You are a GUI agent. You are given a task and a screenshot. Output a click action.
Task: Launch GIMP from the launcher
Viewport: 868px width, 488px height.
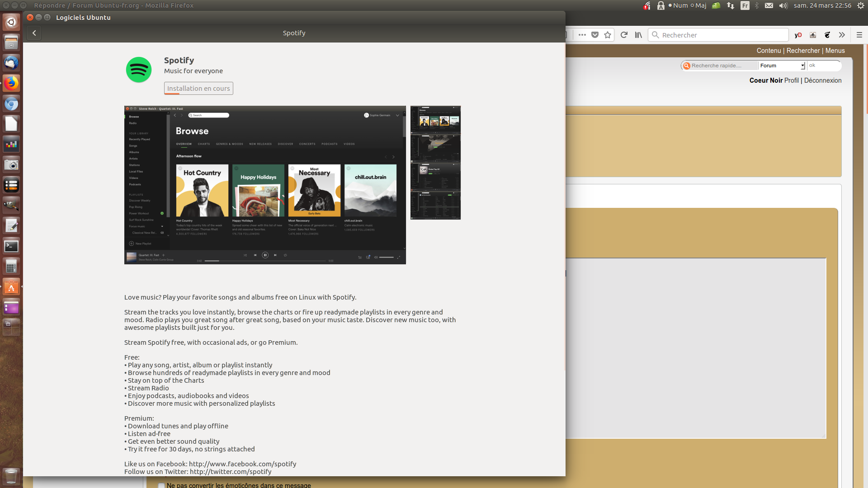pos(11,205)
